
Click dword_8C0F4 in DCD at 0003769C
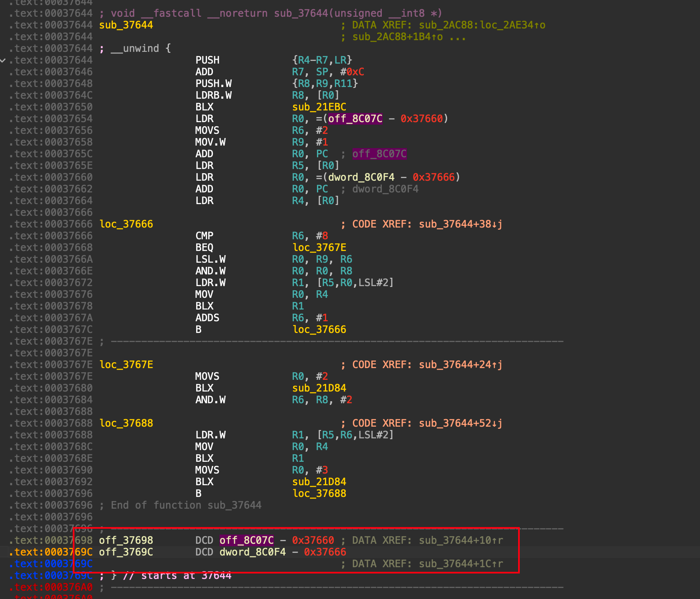[253, 552]
